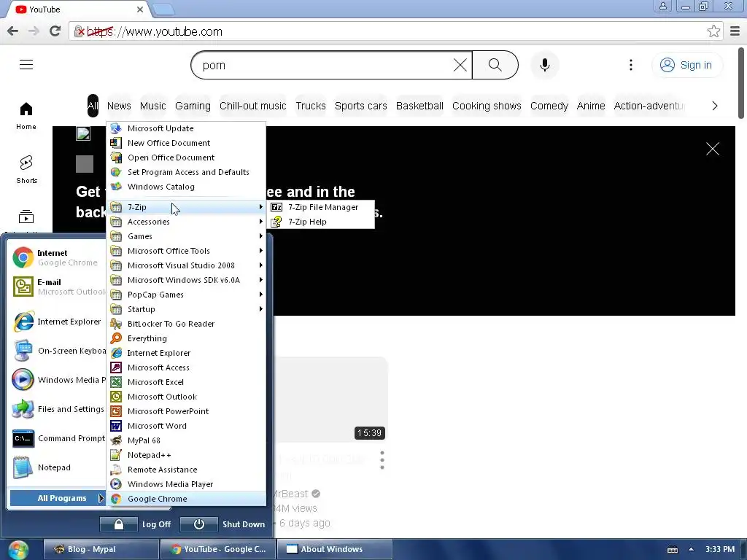747x560 pixels.
Task: Launch MyPal 68 browser
Action: tap(186, 440)
